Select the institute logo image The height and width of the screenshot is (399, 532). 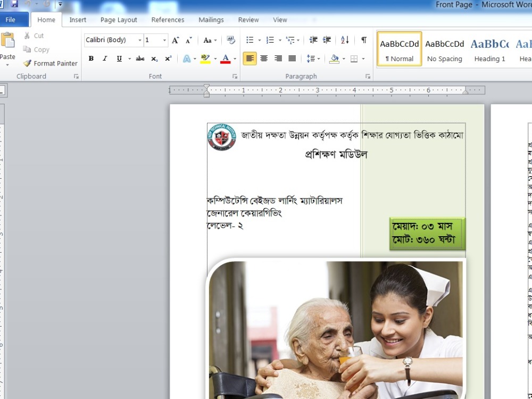221,137
